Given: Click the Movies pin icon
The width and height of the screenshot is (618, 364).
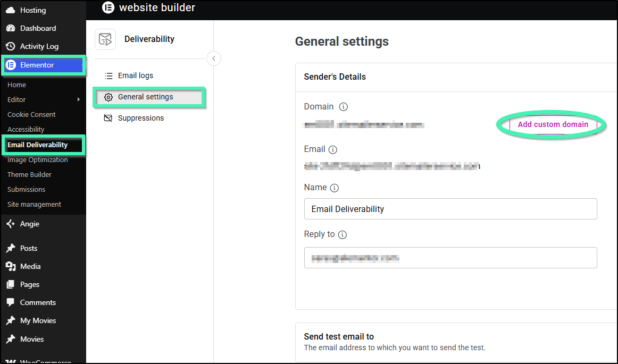Looking at the screenshot, I should [x=11, y=339].
